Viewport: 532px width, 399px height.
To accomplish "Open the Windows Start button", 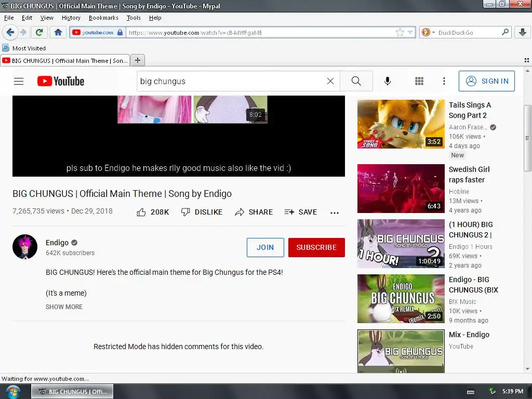I will (13, 392).
